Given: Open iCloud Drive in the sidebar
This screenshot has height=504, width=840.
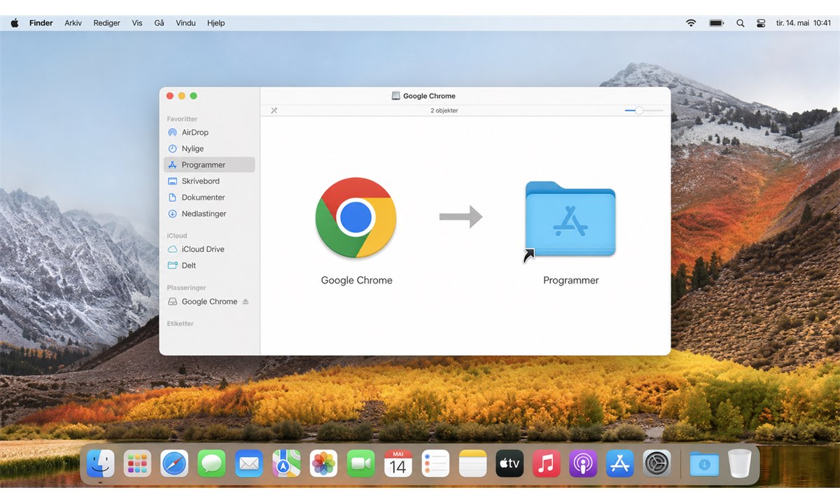Looking at the screenshot, I should pos(203,249).
